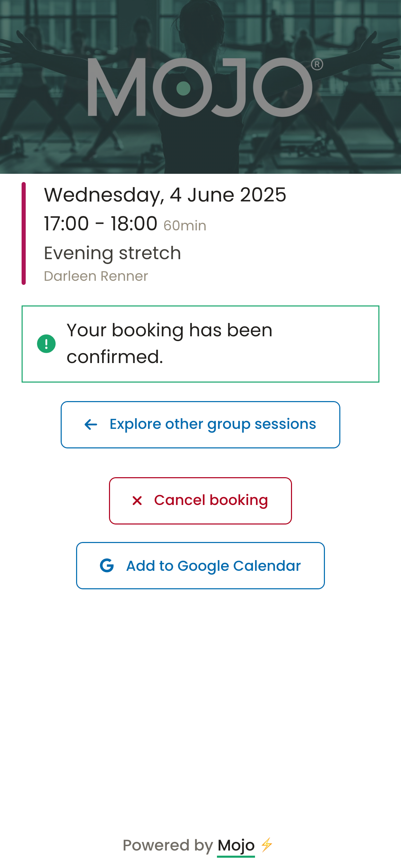Click the 60min duration label

click(x=185, y=226)
